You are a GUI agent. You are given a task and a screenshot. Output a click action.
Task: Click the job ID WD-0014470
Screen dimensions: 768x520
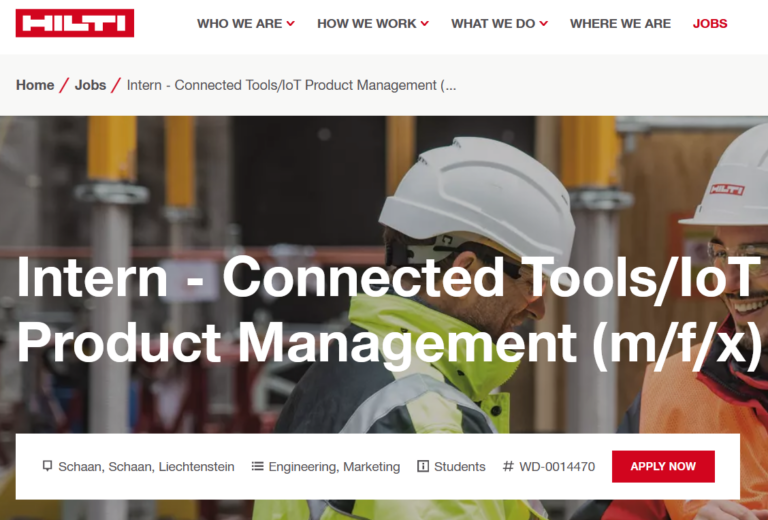[557, 467]
